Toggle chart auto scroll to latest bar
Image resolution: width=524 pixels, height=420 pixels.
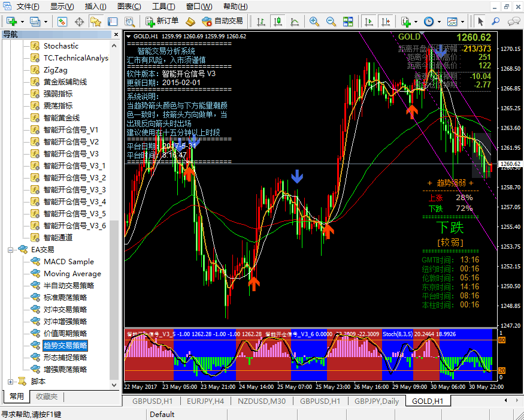coord(369,22)
